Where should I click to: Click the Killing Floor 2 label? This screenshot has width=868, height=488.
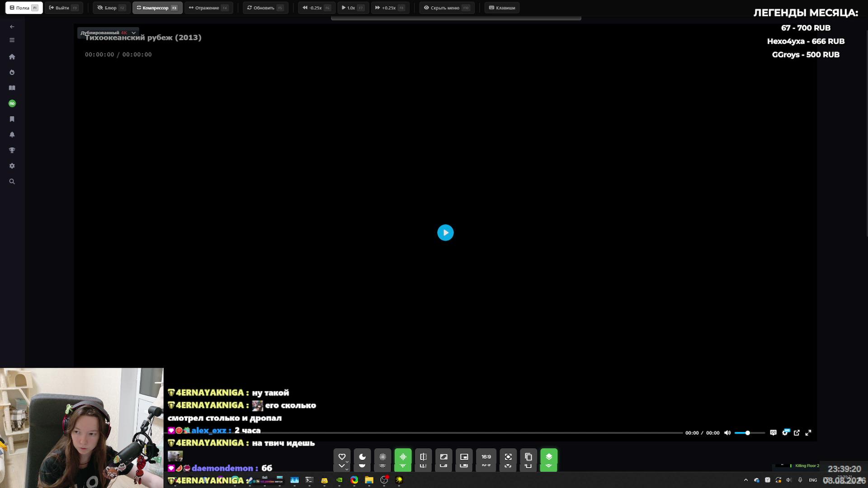pyautogui.click(x=807, y=466)
